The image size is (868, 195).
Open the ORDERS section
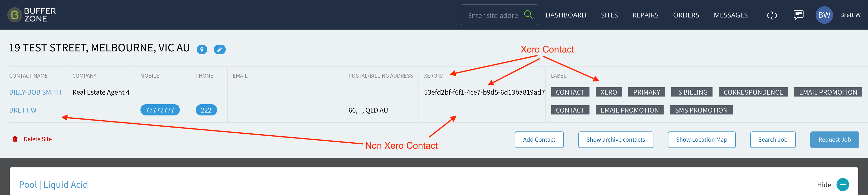point(686,15)
